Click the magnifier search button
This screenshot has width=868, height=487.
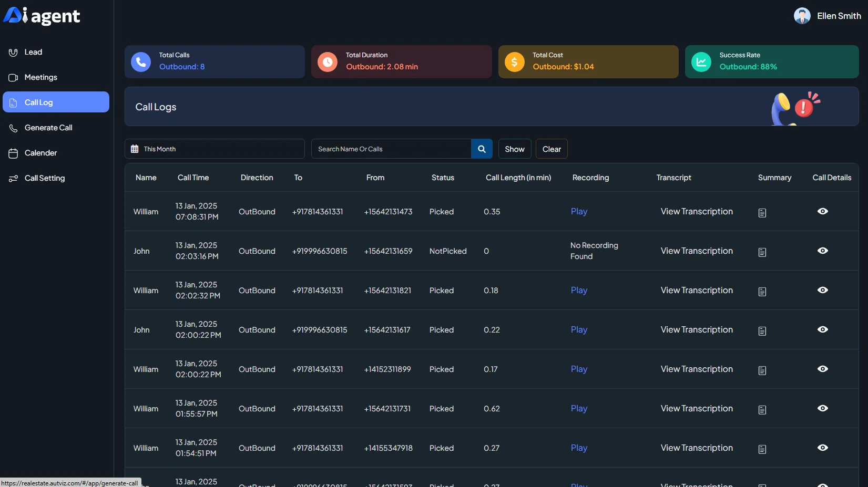click(482, 149)
